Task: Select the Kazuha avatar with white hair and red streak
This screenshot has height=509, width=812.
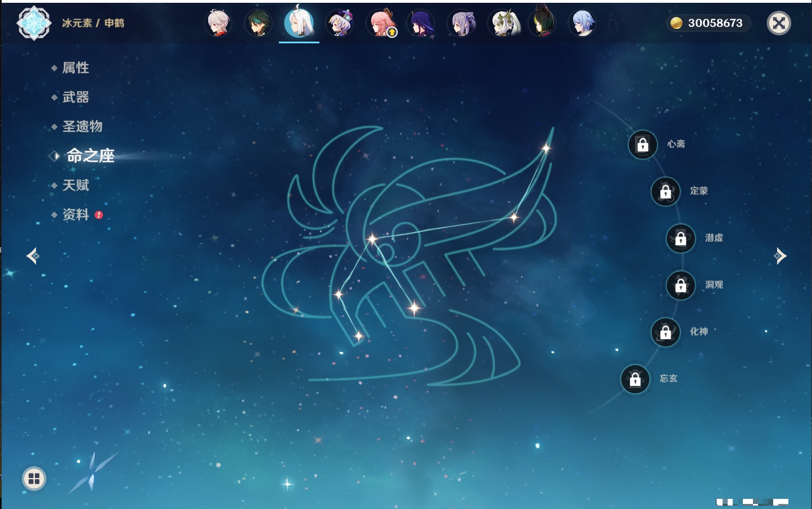Action: tap(219, 23)
